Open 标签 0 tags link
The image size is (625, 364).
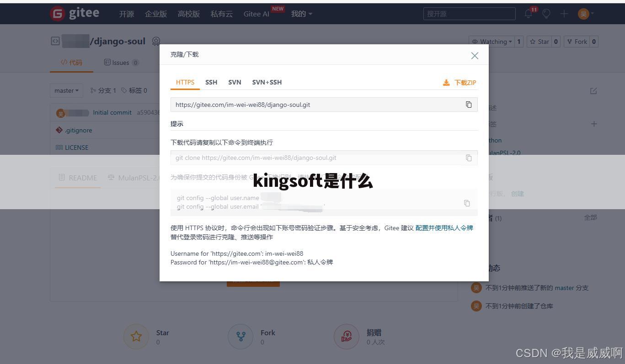point(134,90)
